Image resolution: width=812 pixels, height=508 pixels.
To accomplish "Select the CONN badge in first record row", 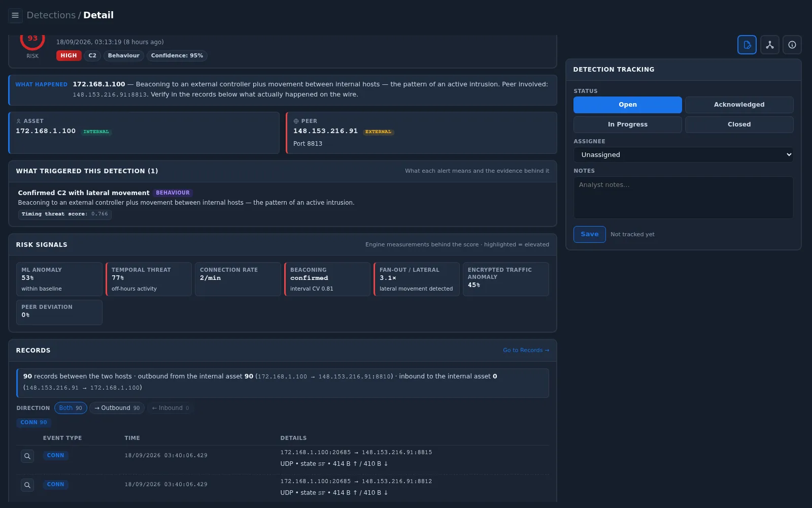I will (x=55, y=456).
